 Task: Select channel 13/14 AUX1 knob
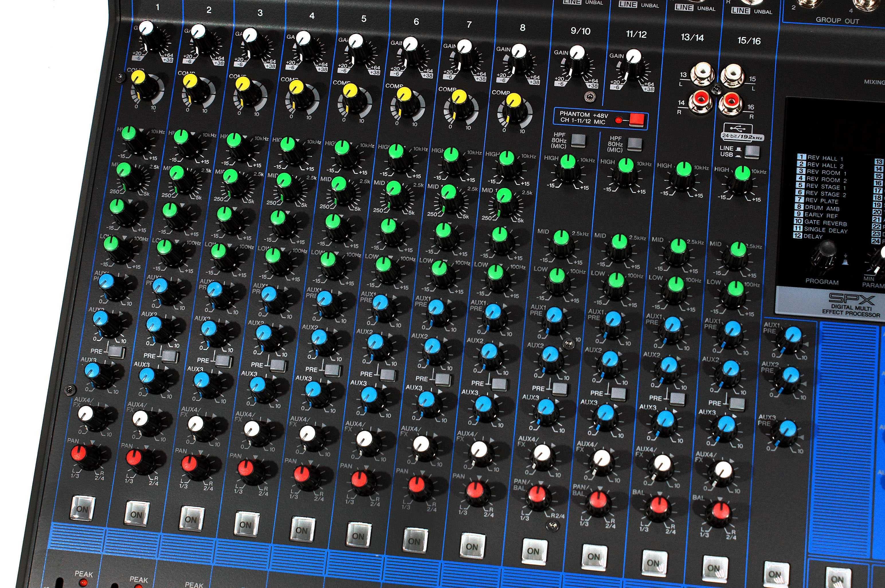pos(671,330)
